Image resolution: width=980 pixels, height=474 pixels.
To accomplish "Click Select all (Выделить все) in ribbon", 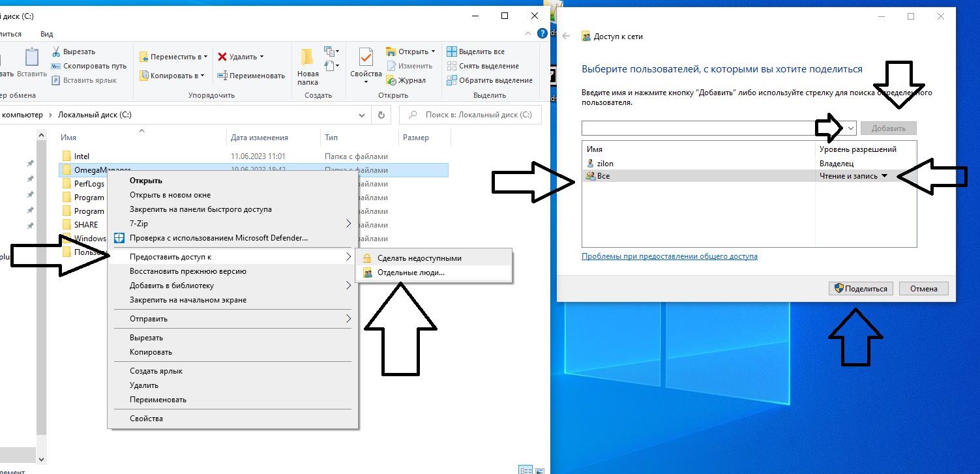I will tap(452, 52).
